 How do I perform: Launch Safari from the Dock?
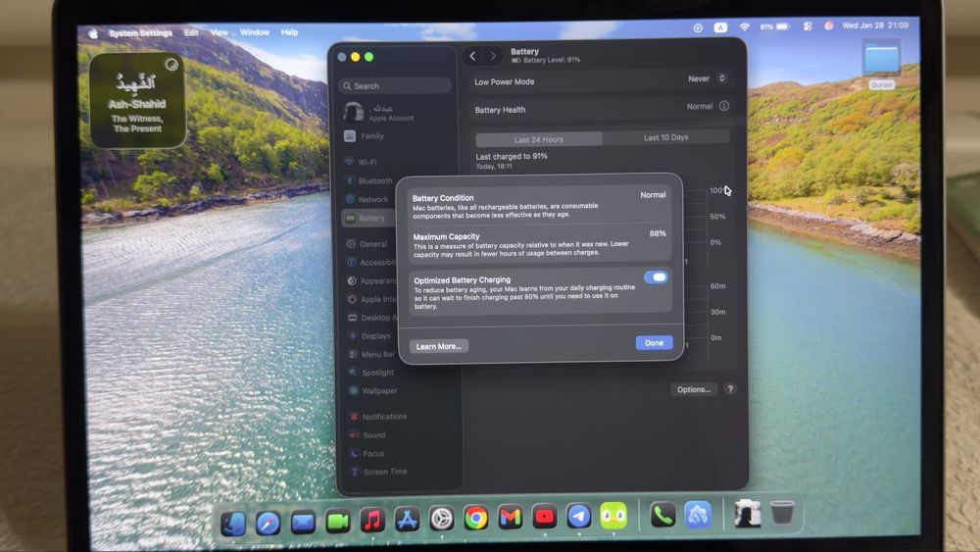[269, 523]
